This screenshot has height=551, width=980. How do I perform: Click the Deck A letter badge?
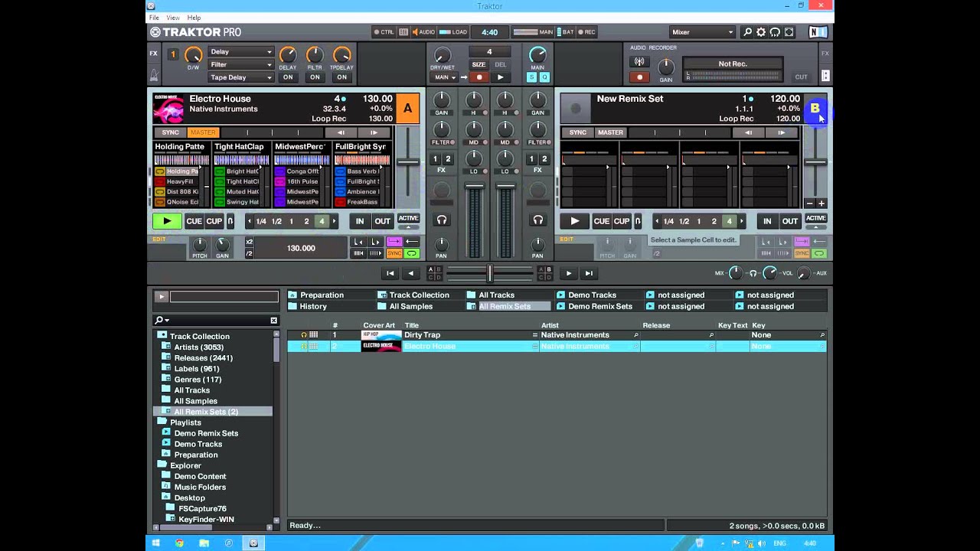(407, 109)
